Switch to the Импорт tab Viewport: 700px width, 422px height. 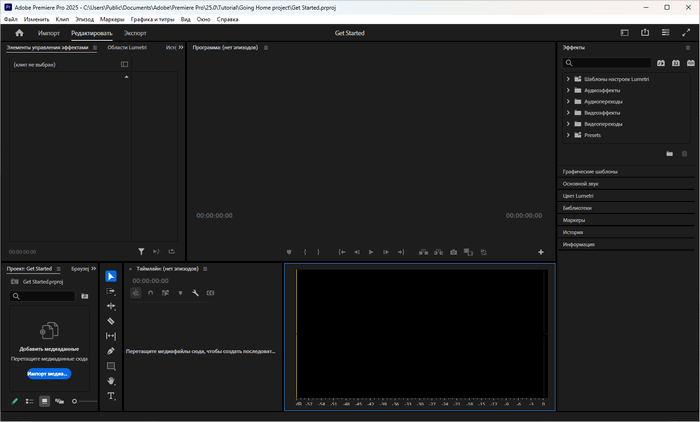pyautogui.click(x=49, y=33)
